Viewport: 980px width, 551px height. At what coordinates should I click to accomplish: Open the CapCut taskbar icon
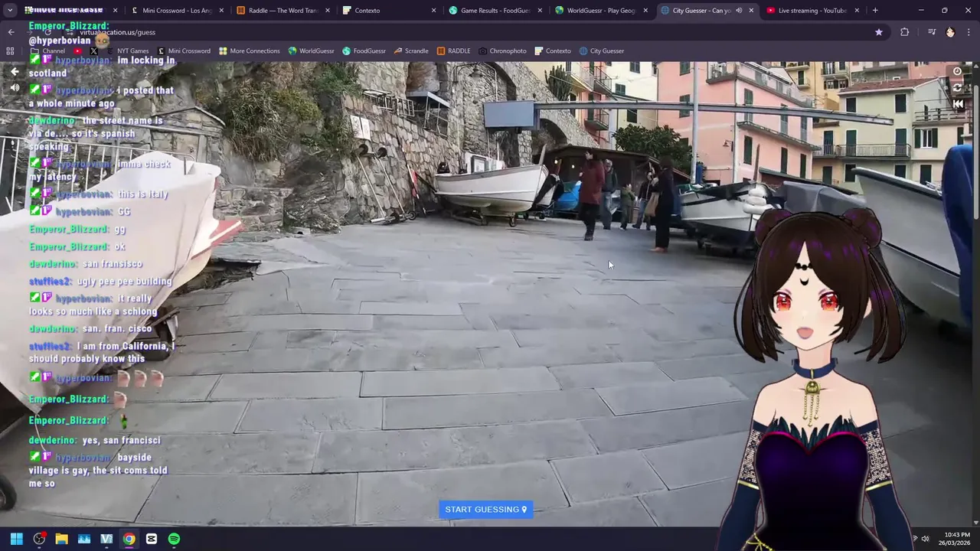(x=152, y=539)
